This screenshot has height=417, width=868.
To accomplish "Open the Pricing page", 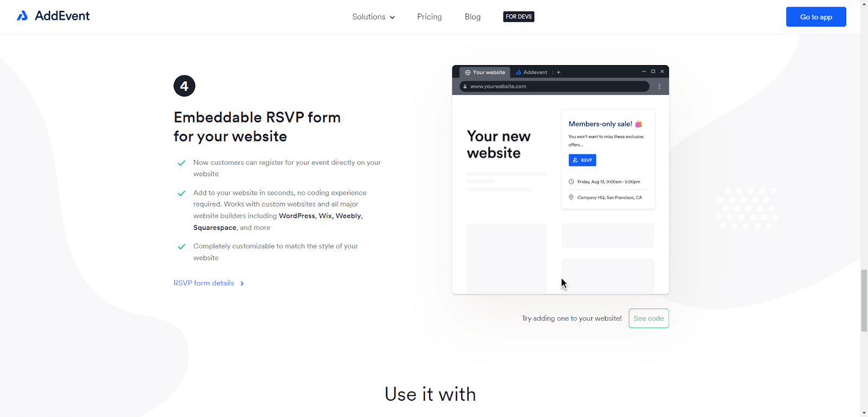I will click(x=430, y=17).
